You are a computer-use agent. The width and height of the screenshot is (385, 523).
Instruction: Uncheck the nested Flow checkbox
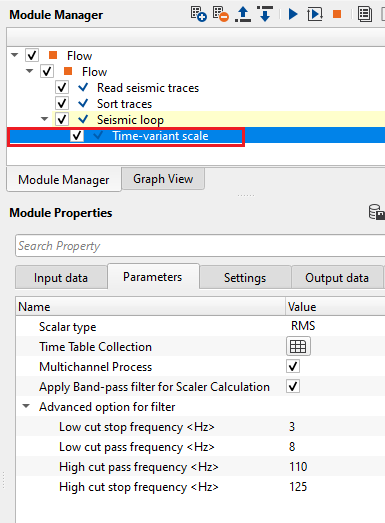(x=47, y=71)
